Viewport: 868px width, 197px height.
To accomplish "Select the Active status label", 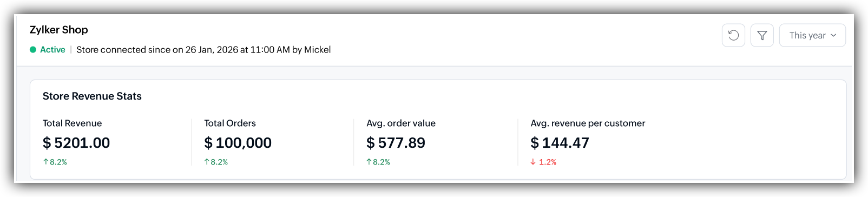I will click(x=52, y=50).
